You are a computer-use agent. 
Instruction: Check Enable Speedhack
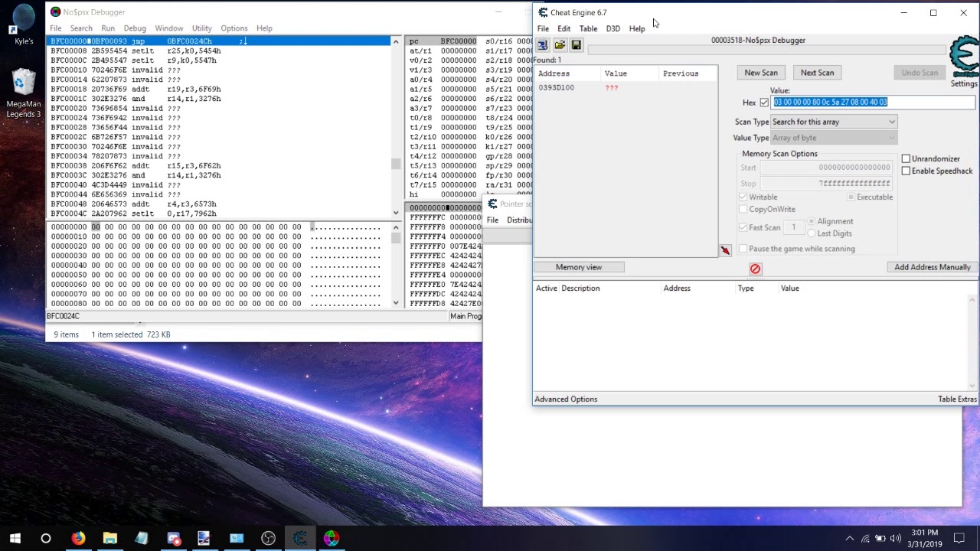(906, 171)
